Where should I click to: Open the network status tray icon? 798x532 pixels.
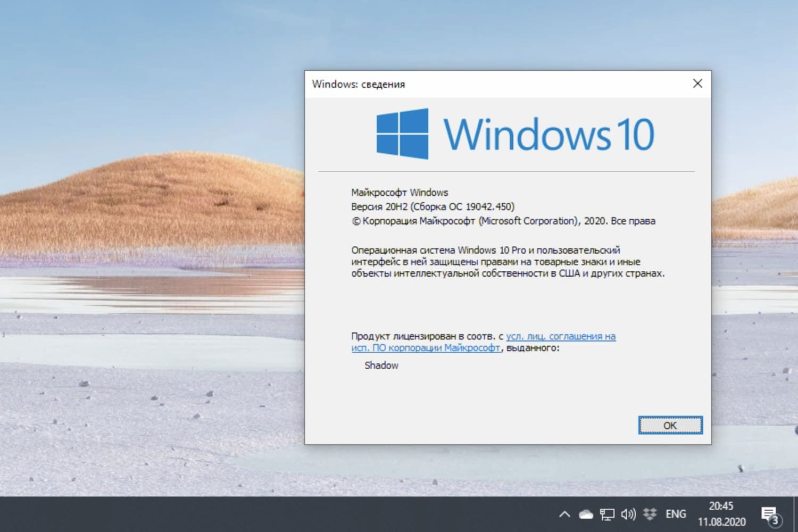coord(606,514)
